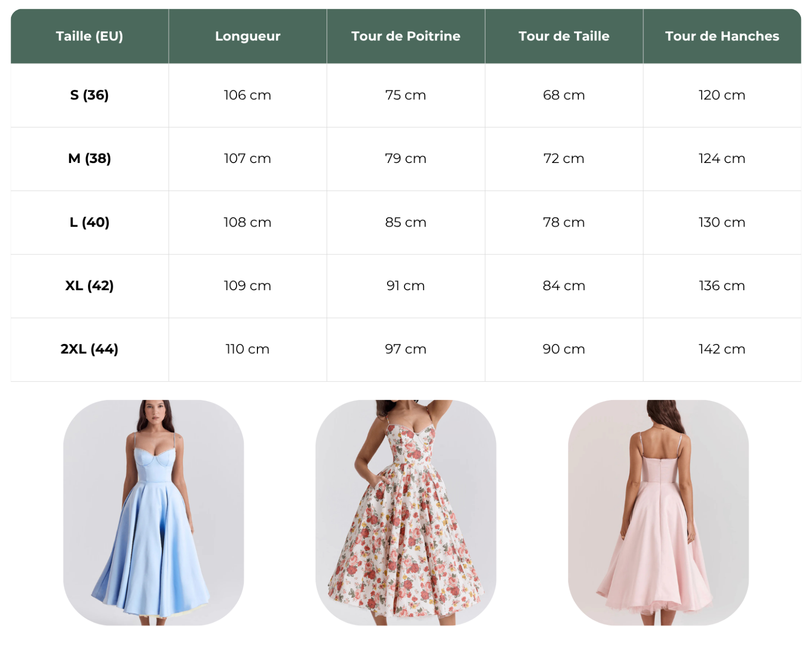Screen dimensions: 812x651
Task: Click the '110 cm' length cell
Action: pyautogui.click(x=247, y=349)
